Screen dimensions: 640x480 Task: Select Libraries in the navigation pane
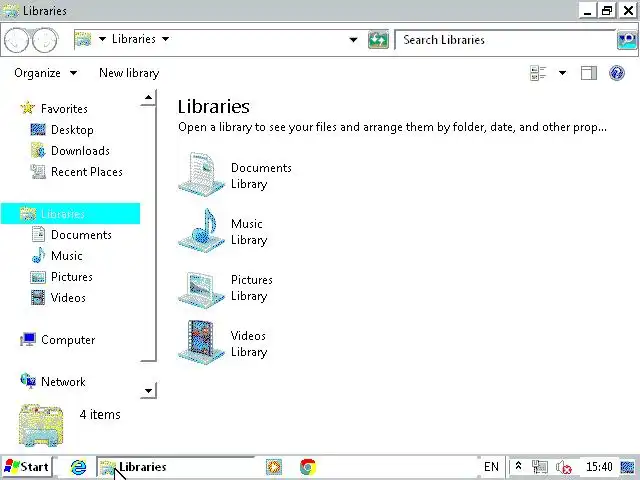click(70, 213)
